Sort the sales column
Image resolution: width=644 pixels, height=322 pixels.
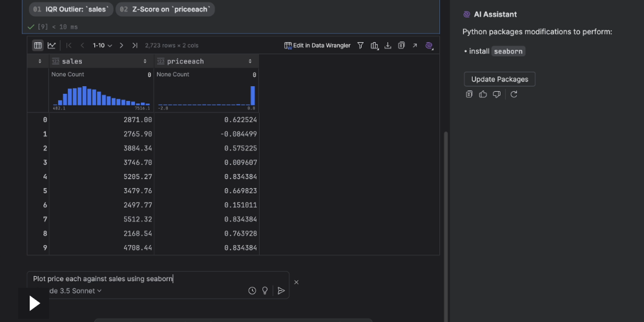pos(145,61)
